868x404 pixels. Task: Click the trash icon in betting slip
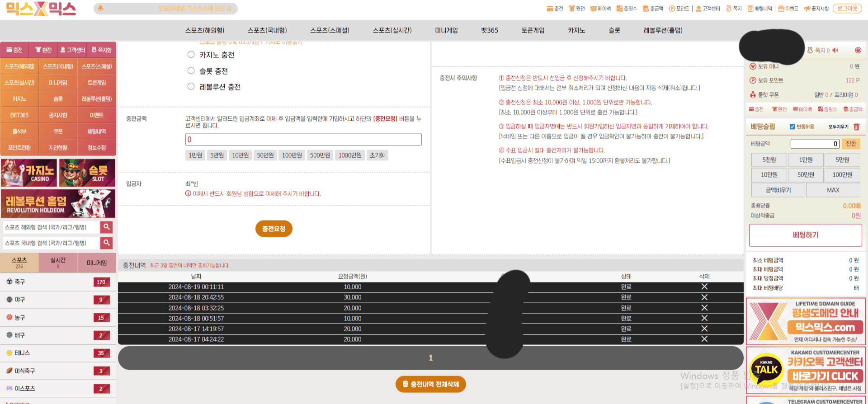pyautogui.click(x=856, y=127)
